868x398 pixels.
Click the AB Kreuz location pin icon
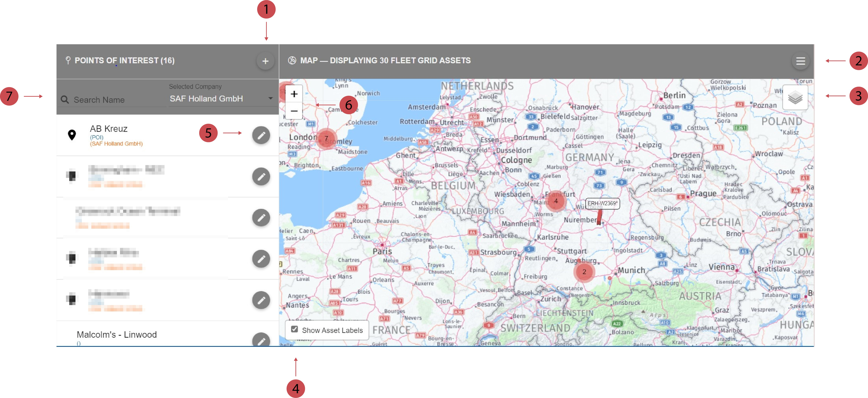click(72, 135)
